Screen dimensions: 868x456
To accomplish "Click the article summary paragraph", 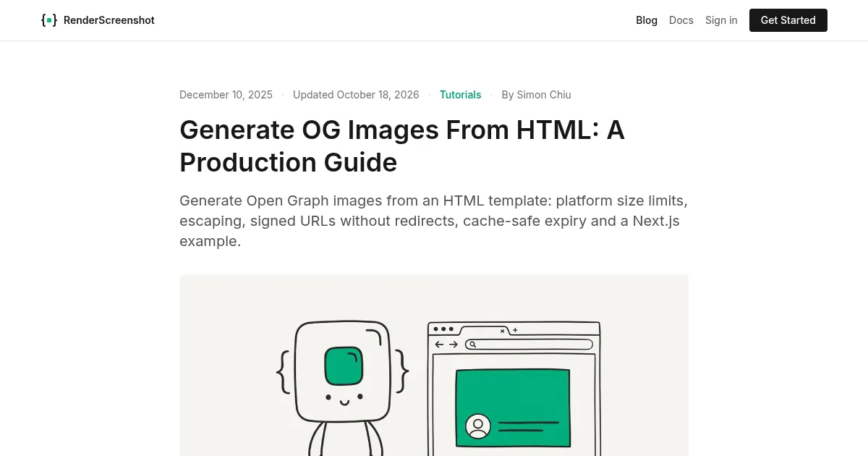I will [433, 221].
